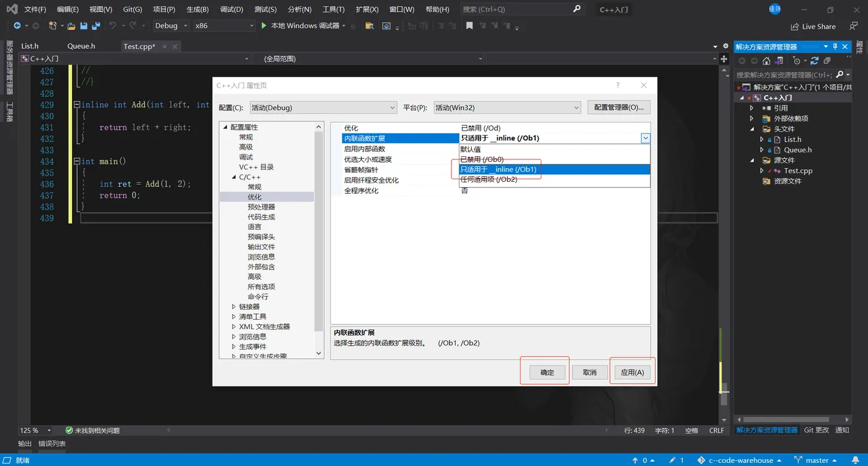Toggle the 内联函数扩展 dropdown arrow
Screen dimensions: 868x466
645,138
